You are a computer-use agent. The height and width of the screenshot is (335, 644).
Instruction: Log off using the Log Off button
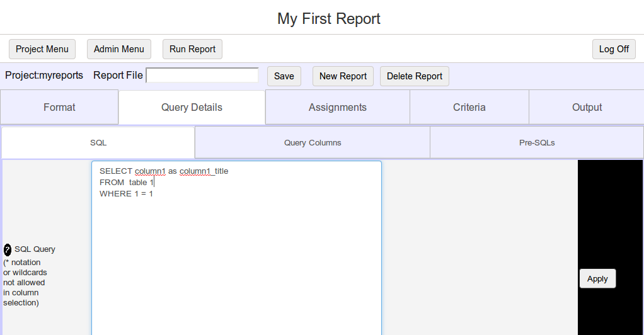[x=614, y=49]
